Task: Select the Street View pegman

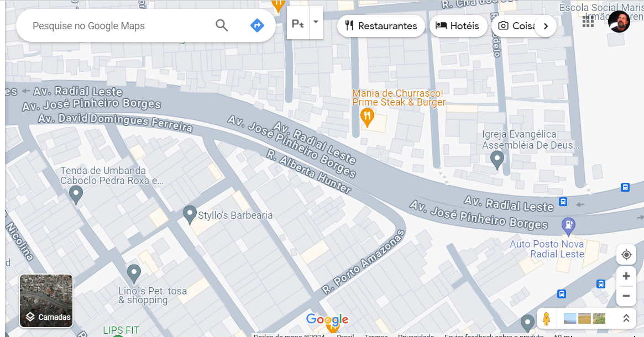Action: coord(546,319)
